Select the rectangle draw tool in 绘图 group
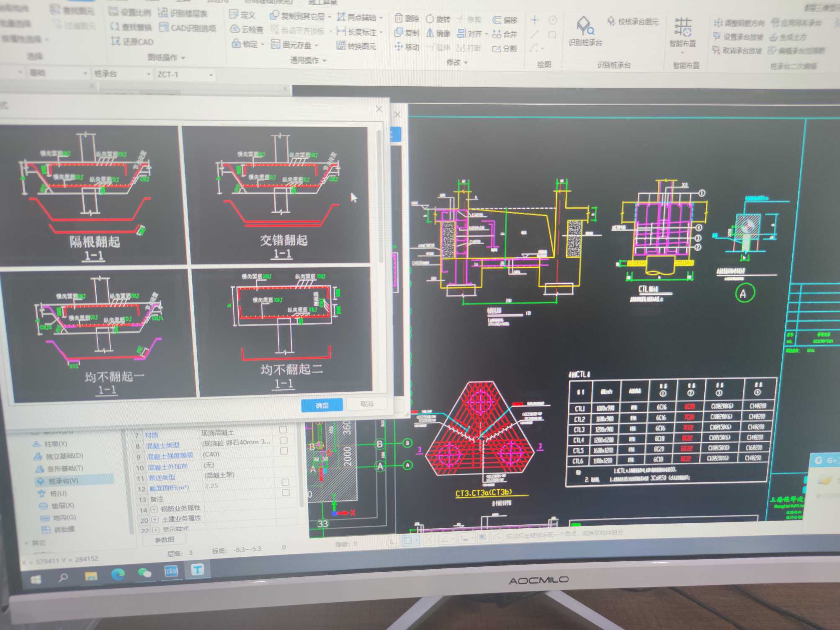 [552, 35]
